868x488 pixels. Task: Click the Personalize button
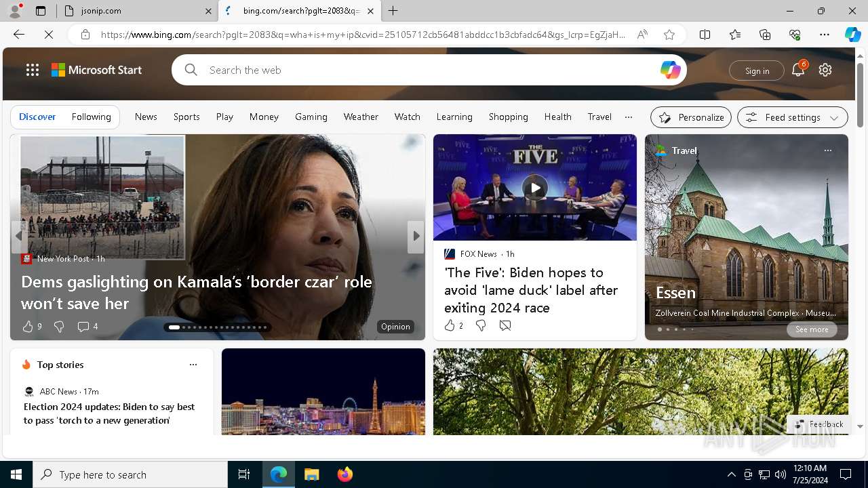(691, 117)
